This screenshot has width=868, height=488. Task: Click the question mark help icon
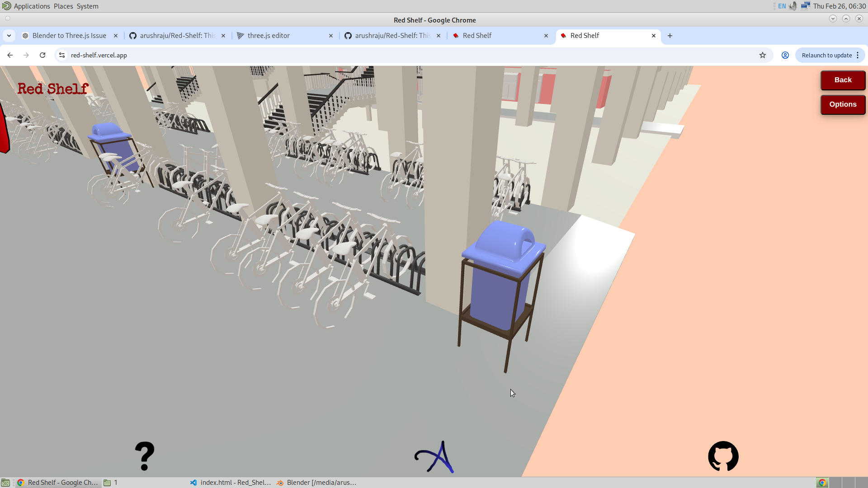[145, 456]
